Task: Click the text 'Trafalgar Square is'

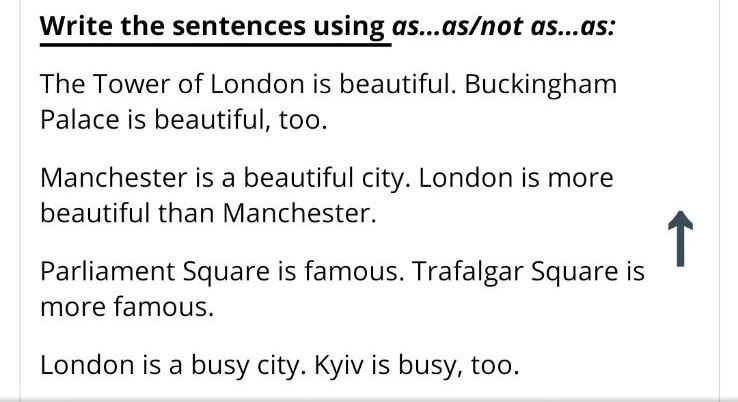Action: click(528, 272)
